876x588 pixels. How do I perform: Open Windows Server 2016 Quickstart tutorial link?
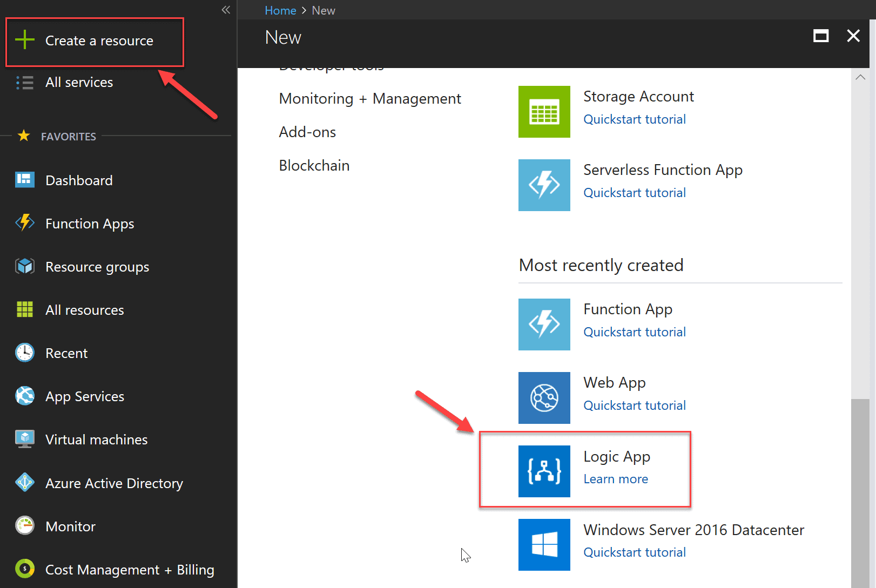point(635,552)
